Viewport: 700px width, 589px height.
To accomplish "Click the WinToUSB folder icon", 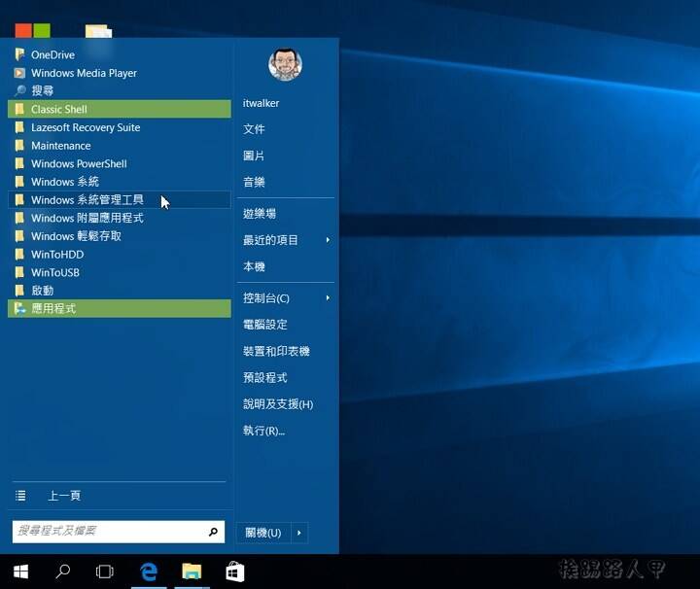I will coord(19,273).
